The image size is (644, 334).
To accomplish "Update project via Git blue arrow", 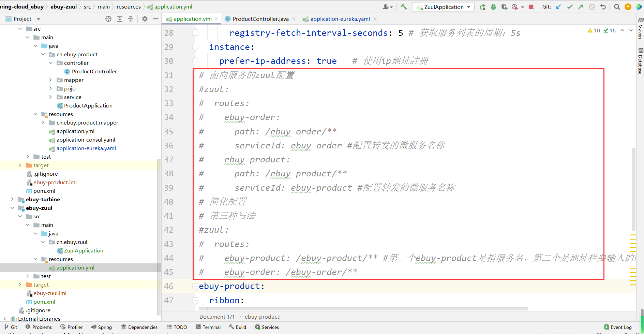I will click(558, 7).
